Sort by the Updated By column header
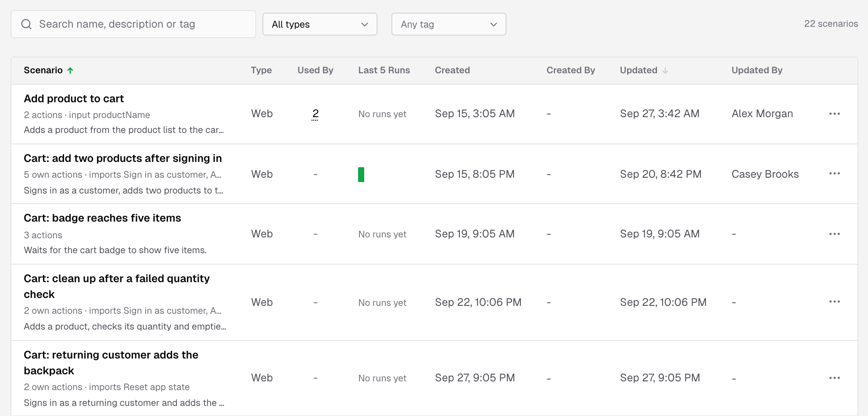The height and width of the screenshot is (416, 868). 757,70
